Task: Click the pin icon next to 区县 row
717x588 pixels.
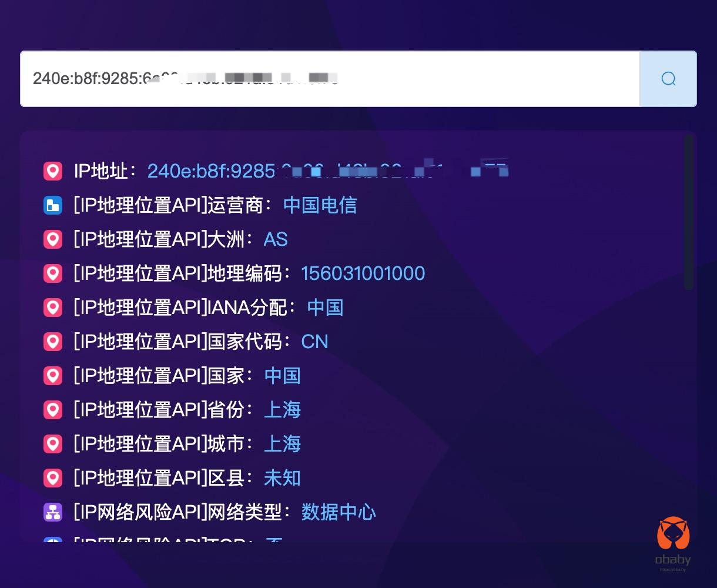Action: pos(53,478)
